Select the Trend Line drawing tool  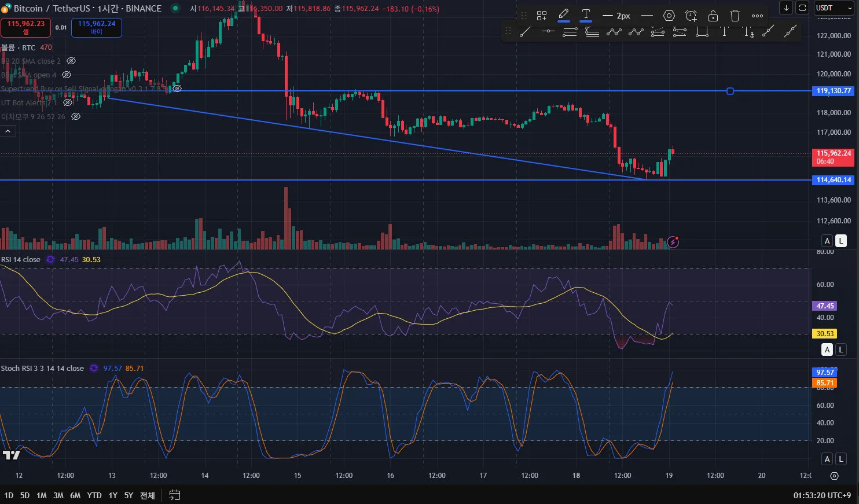coord(526,32)
